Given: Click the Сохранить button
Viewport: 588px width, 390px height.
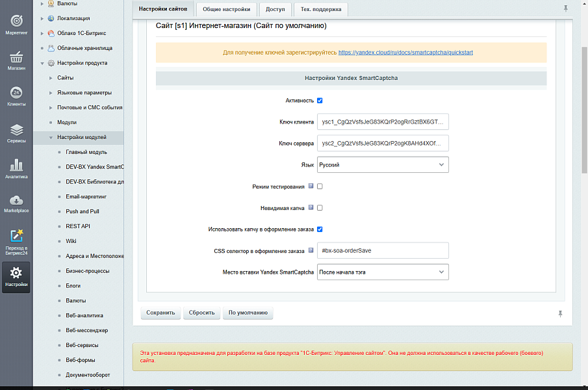Looking at the screenshot, I should click(159, 313).
